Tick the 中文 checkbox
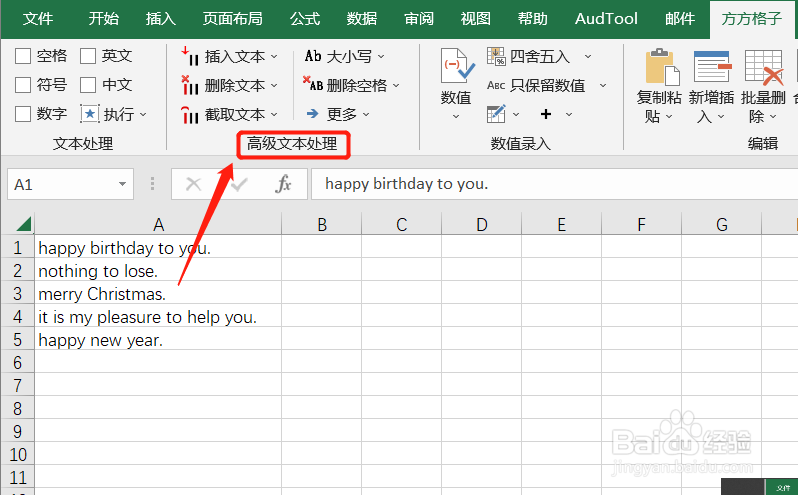 pos(88,85)
